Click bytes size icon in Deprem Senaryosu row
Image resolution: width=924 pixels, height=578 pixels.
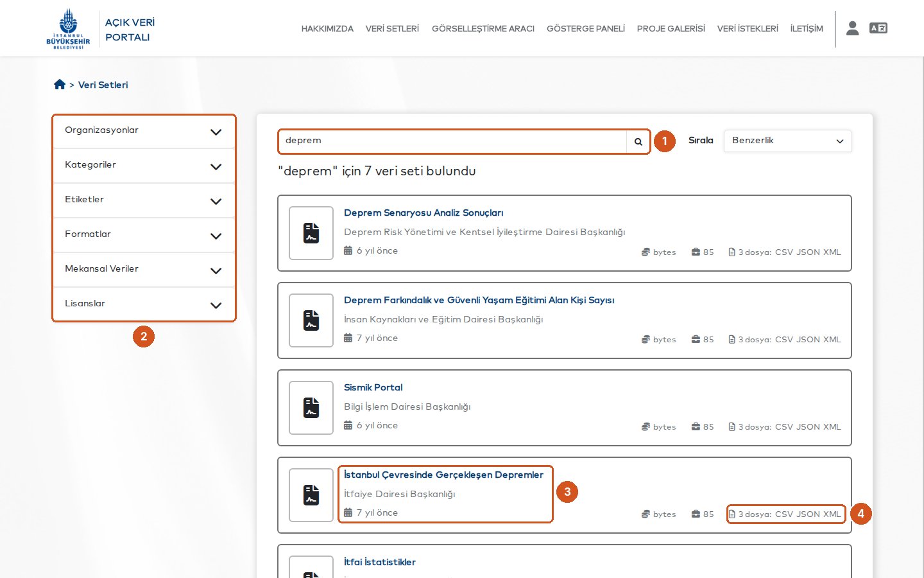tap(646, 252)
